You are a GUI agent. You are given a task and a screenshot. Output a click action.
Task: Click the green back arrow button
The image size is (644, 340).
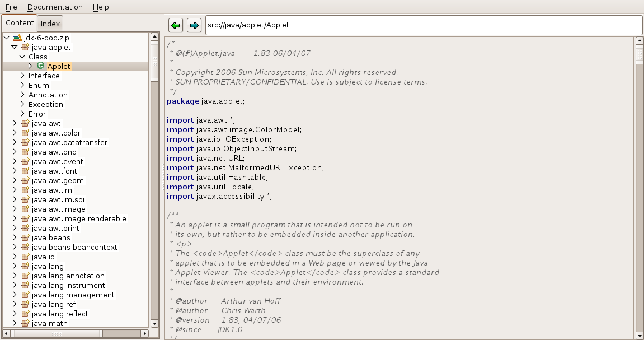176,25
